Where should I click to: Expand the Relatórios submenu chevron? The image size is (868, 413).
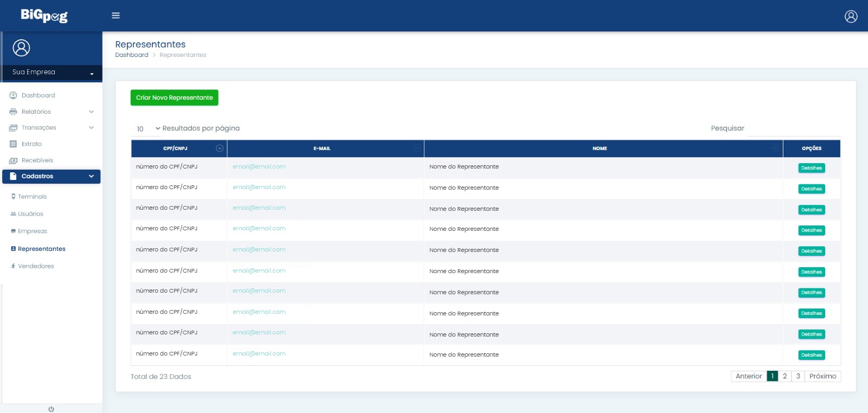pos(91,112)
